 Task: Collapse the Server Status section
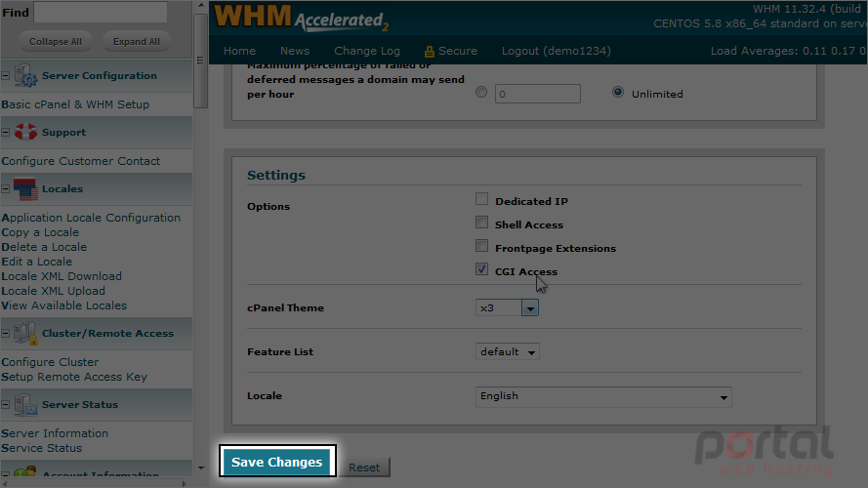tap(6, 404)
